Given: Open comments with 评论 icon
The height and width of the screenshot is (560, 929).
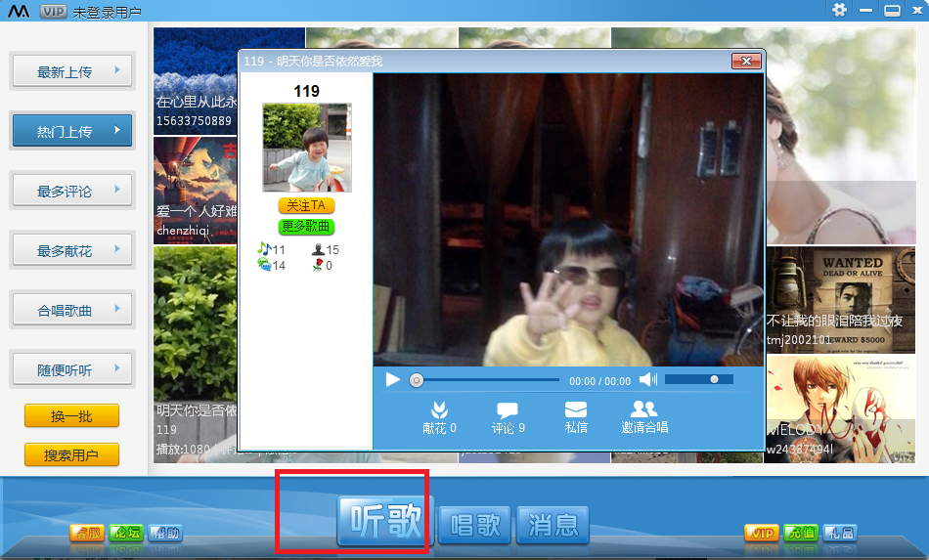Looking at the screenshot, I should [508, 417].
